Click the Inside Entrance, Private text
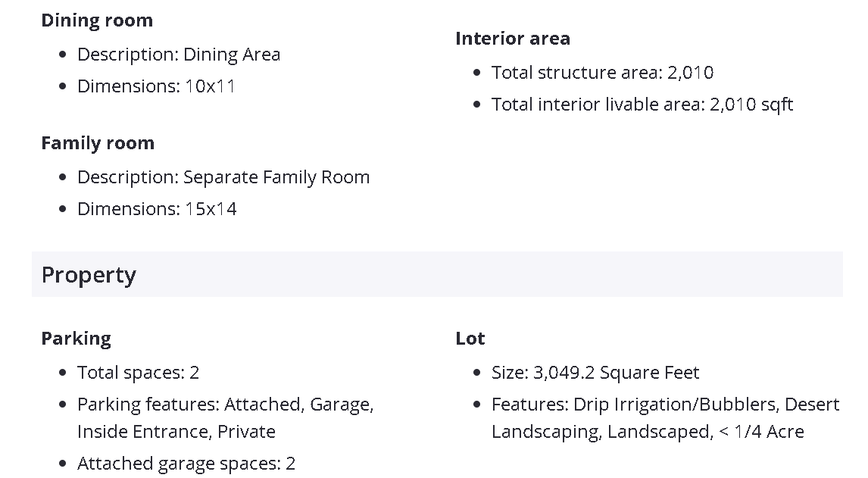Screen dimensions: 868x478 (176, 432)
